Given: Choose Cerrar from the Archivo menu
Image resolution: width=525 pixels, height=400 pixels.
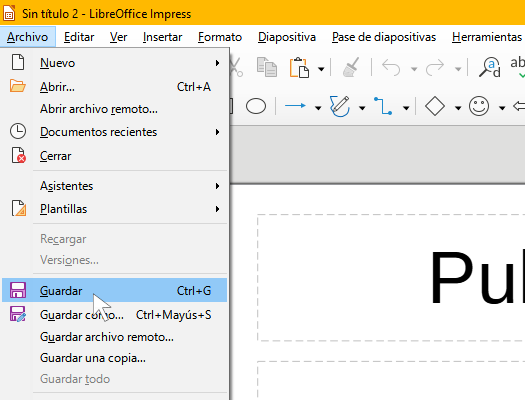Looking at the screenshot, I should pyautogui.click(x=115, y=156).
